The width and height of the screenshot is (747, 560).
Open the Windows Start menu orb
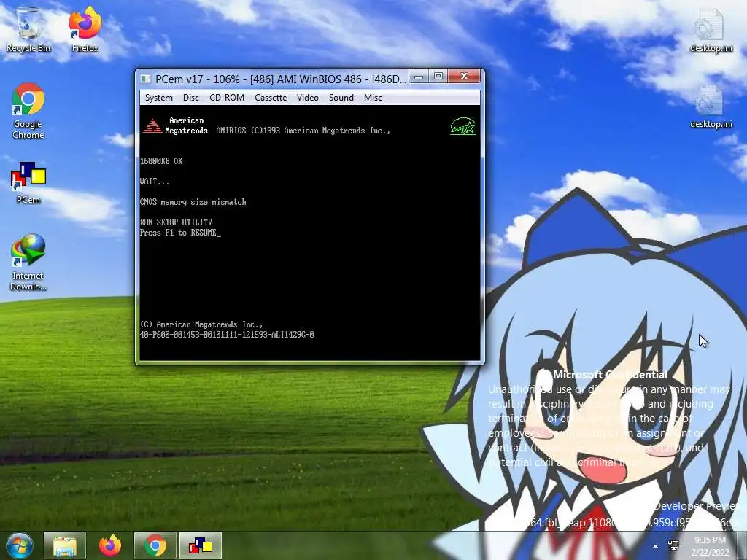point(19,545)
